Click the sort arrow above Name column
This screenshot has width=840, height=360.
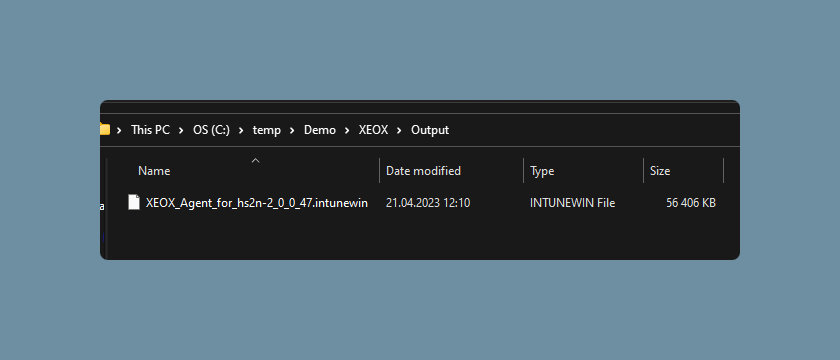pos(256,160)
